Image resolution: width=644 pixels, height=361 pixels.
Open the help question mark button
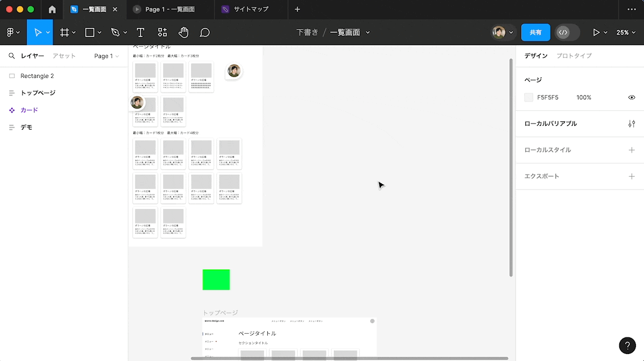pyautogui.click(x=627, y=345)
